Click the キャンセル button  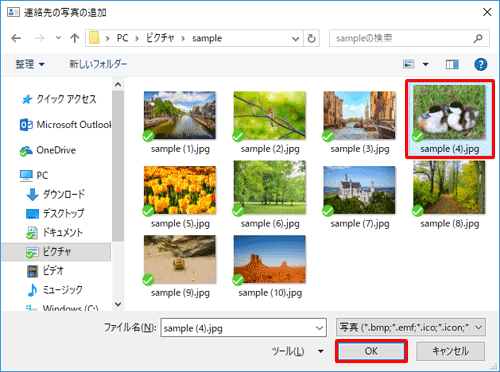(450, 351)
